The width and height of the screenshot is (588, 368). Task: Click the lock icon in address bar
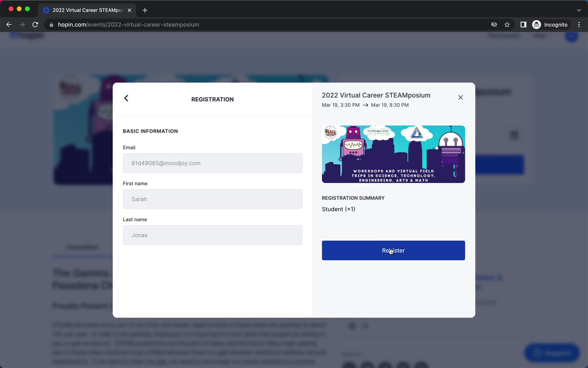[x=51, y=25]
